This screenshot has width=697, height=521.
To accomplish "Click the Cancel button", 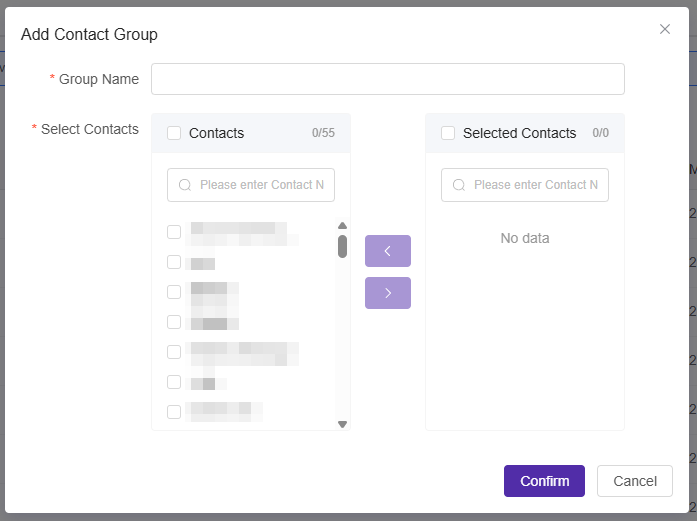I will [x=634, y=481].
